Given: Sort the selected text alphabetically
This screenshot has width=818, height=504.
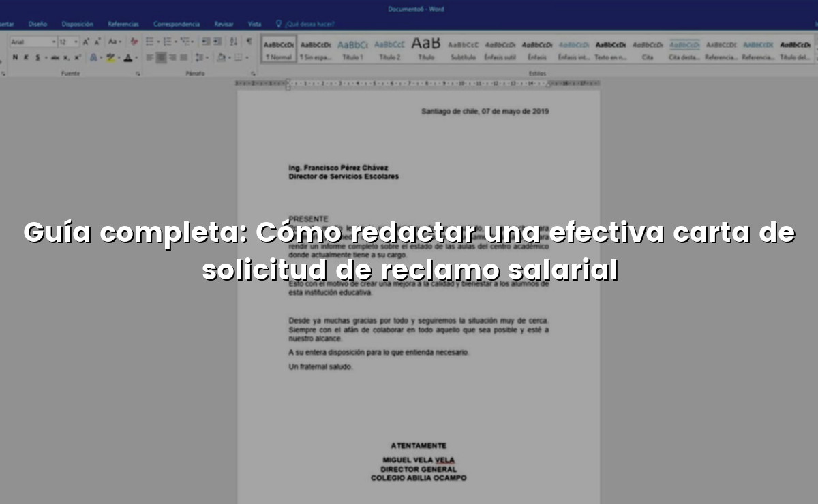Looking at the screenshot, I should point(234,42).
